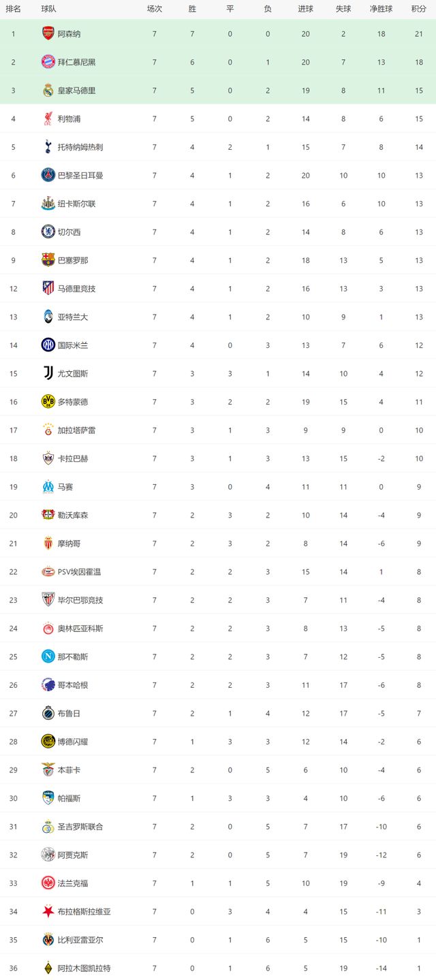Click the Napoli club logo
Image resolution: width=436 pixels, height=980 pixels.
[x=48, y=657]
